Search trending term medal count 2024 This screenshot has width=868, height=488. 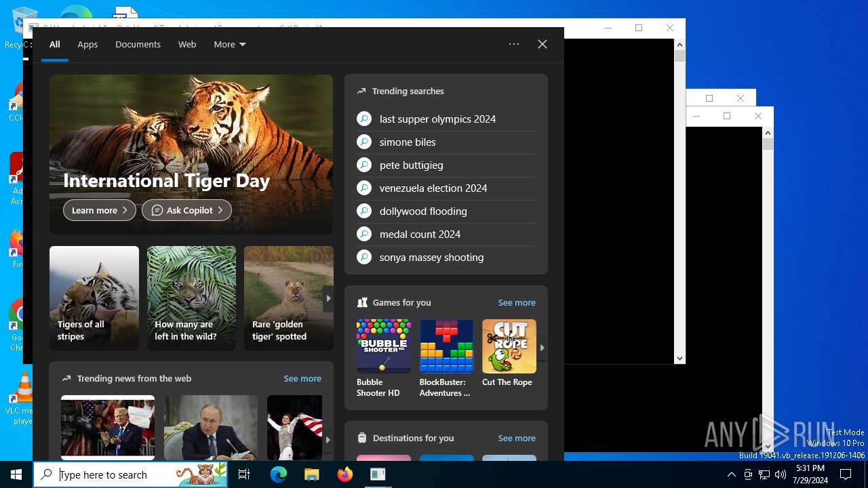coord(446,234)
